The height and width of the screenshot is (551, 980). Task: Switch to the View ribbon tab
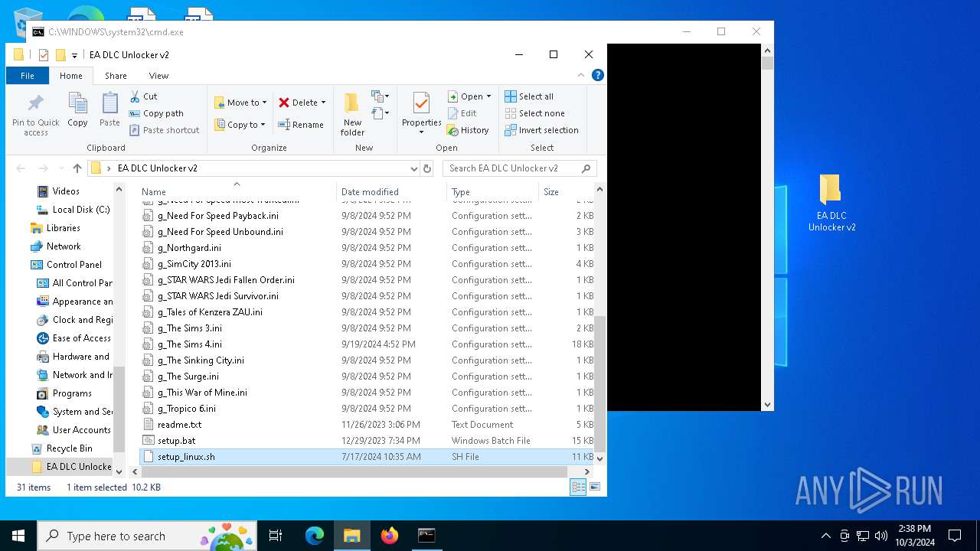click(158, 76)
